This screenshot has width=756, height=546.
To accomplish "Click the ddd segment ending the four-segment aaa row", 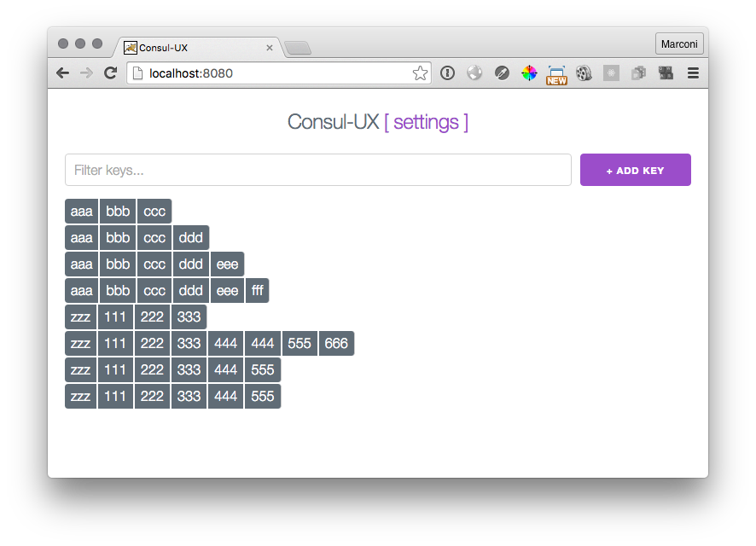I will (191, 237).
